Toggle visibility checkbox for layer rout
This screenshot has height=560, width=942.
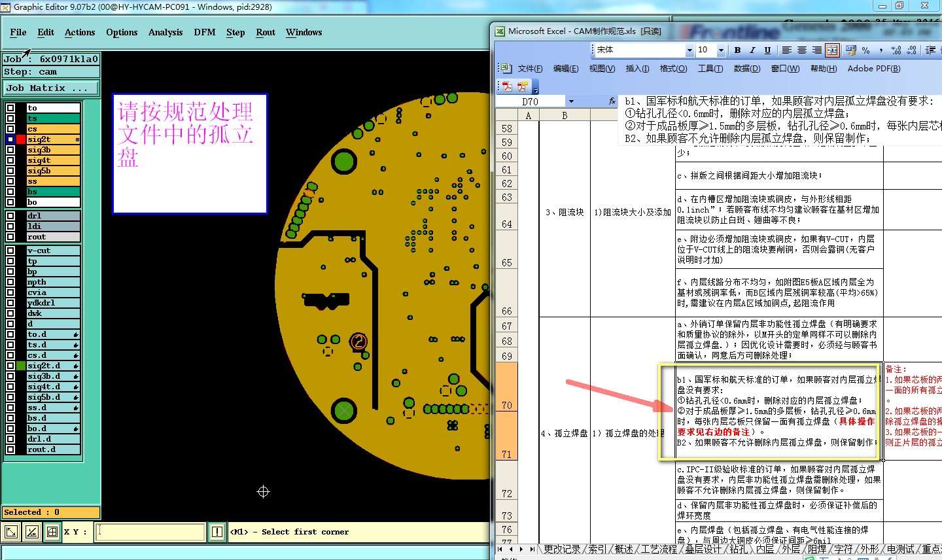coord(10,237)
